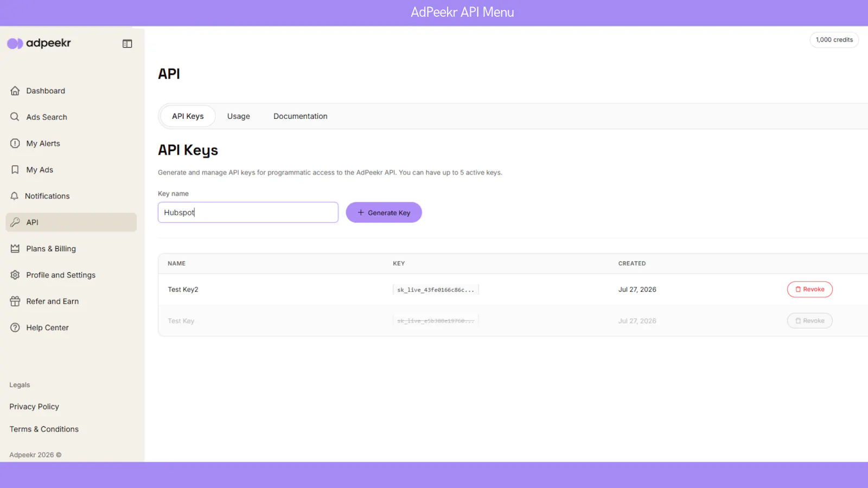868x488 pixels.
Task: Click the Plans & Billing icon
Action: (15, 248)
